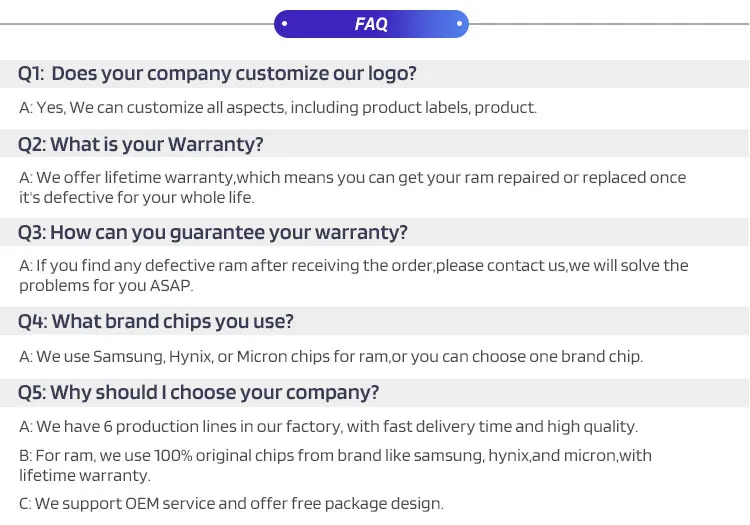This screenshot has width=750, height=525.
Task: Click the answer mentioning 6 production lines
Action: (x=328, y=426)
